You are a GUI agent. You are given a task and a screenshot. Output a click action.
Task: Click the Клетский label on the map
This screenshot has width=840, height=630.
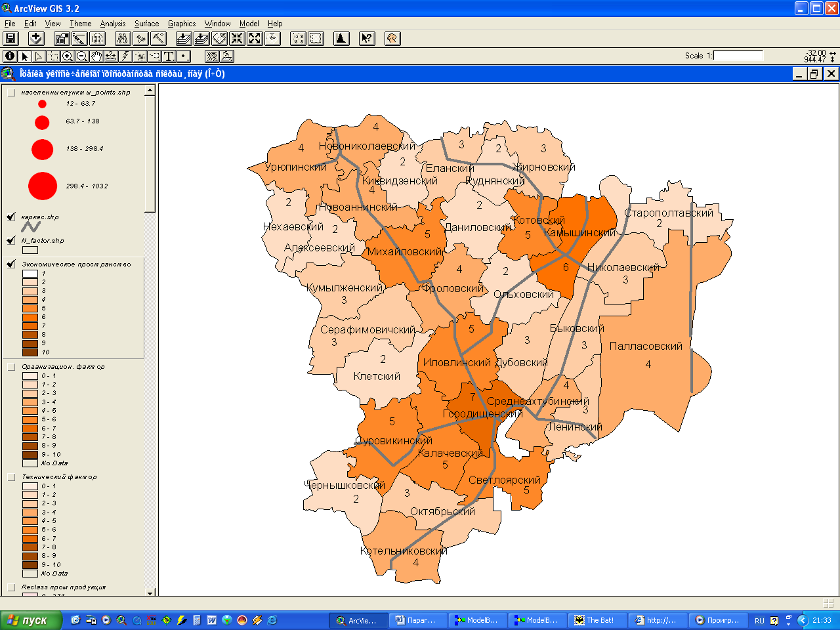point(377,377)
